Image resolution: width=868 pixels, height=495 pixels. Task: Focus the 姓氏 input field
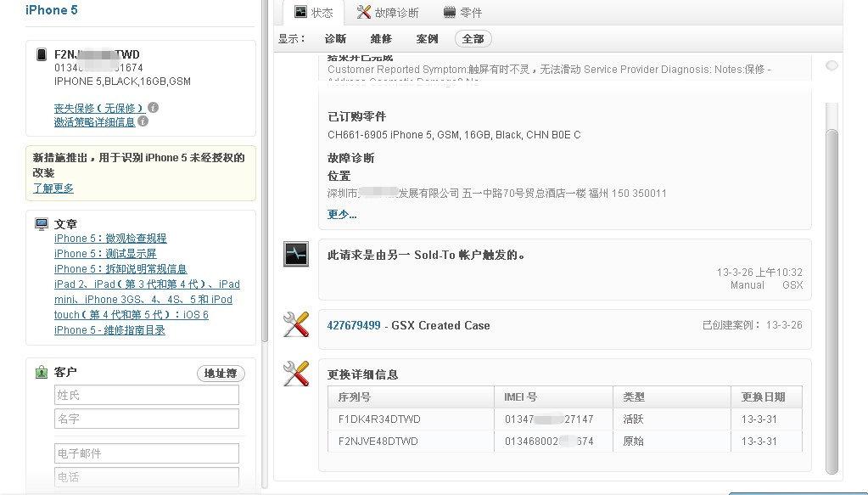click(x=147, y=396)
